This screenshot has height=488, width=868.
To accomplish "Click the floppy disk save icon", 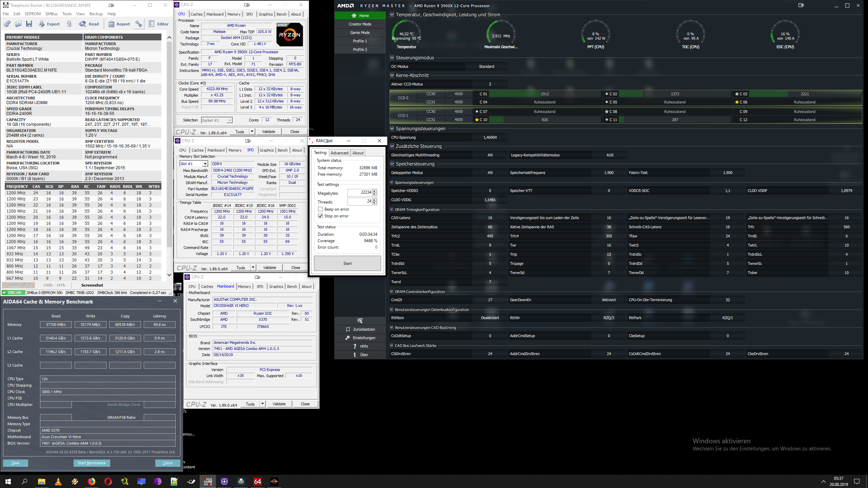I will click(29, 24).
